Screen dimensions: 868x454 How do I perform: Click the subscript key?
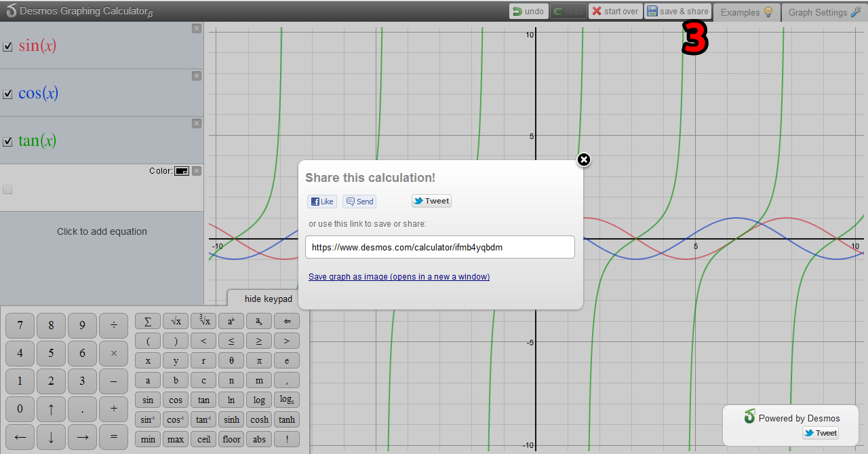coord(259,321)
